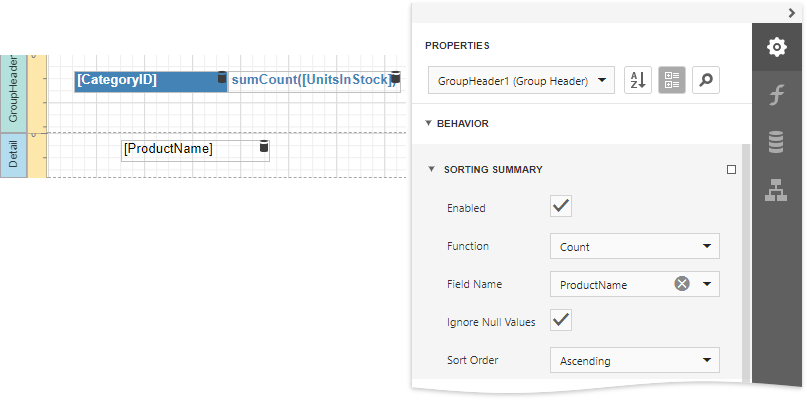Open the Function dropdown showing Count
The width and height of the screenshot is (807, 400).
click(634, 246)
